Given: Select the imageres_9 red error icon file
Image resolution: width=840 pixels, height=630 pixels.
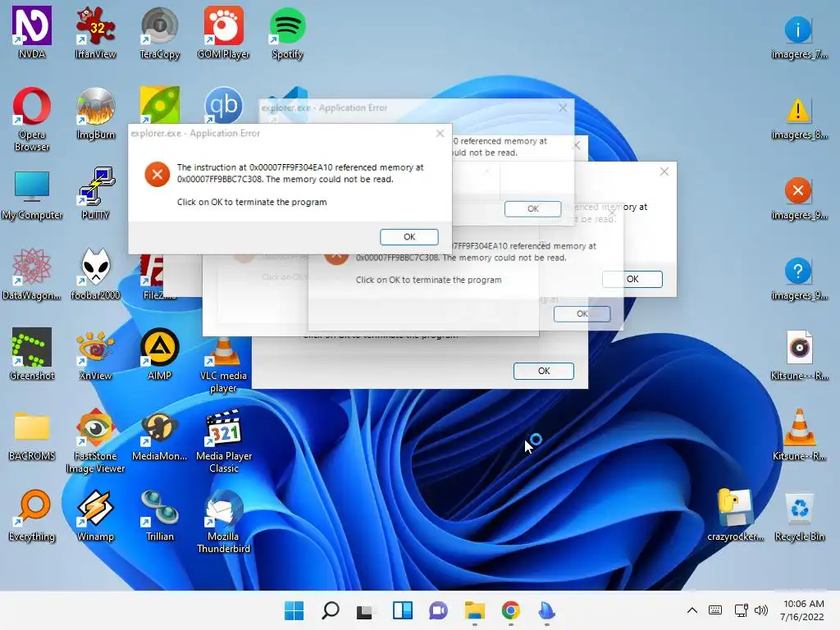Looking at the screenshot, I should 799,197.
